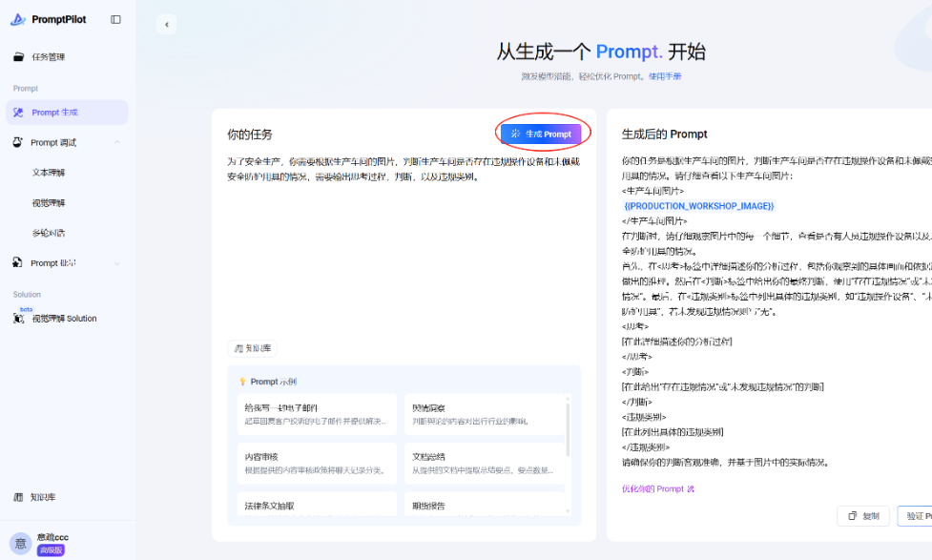This screenshot has height=560, width=932.
Task: Click the 生成后的 Prompt heading
Action: 665,134
